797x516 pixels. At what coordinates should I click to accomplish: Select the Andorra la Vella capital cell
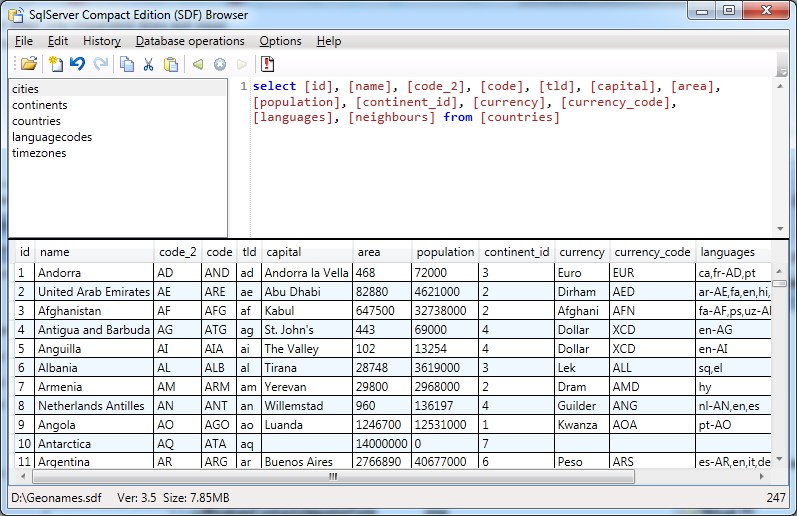pyautogui.click(x=306, y=273)
